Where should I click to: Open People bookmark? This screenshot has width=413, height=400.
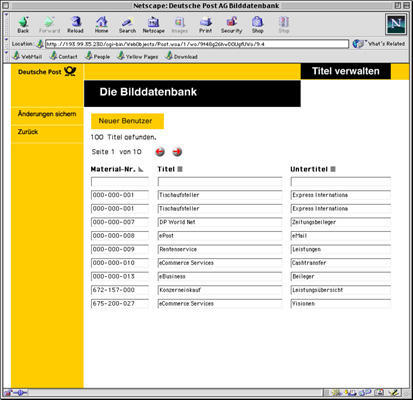pos(97,56)
